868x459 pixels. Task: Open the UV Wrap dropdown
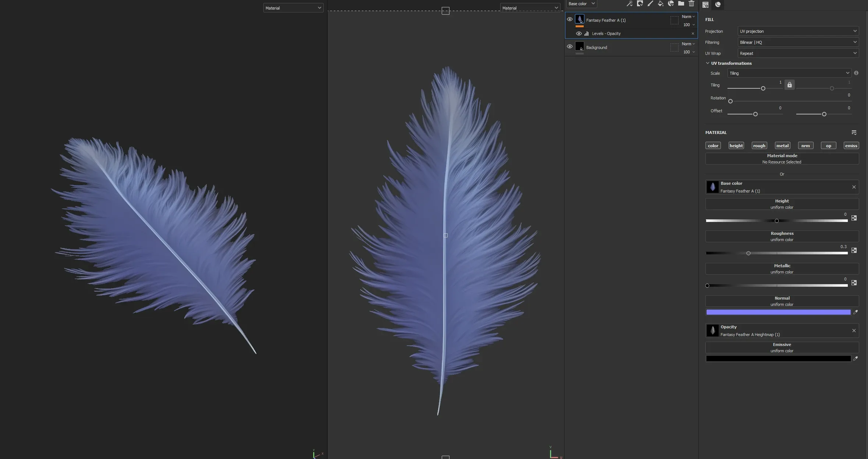tap(798, 53)
